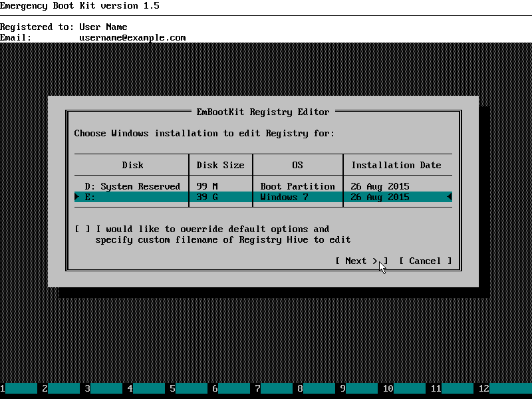Screen dimensions: 532x399
Task: Click function key slot 6 in bottom bar
Action: (231, 388)
